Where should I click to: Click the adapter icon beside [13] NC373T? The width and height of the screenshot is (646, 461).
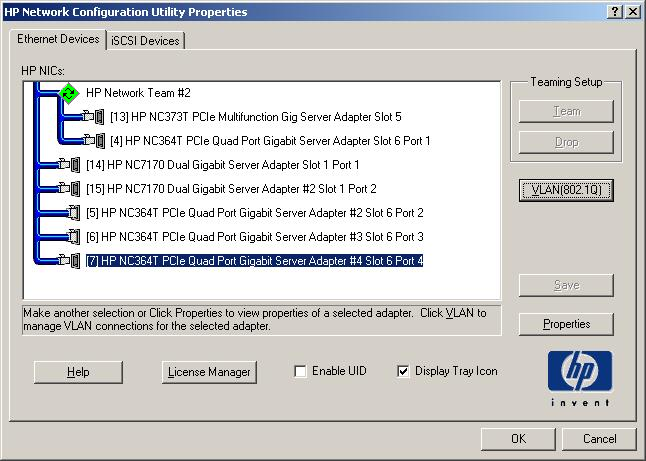93,117
